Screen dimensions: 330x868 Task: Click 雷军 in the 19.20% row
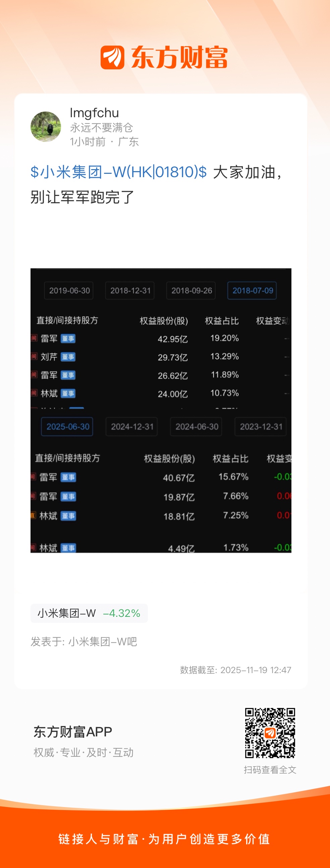coord(49,339)
